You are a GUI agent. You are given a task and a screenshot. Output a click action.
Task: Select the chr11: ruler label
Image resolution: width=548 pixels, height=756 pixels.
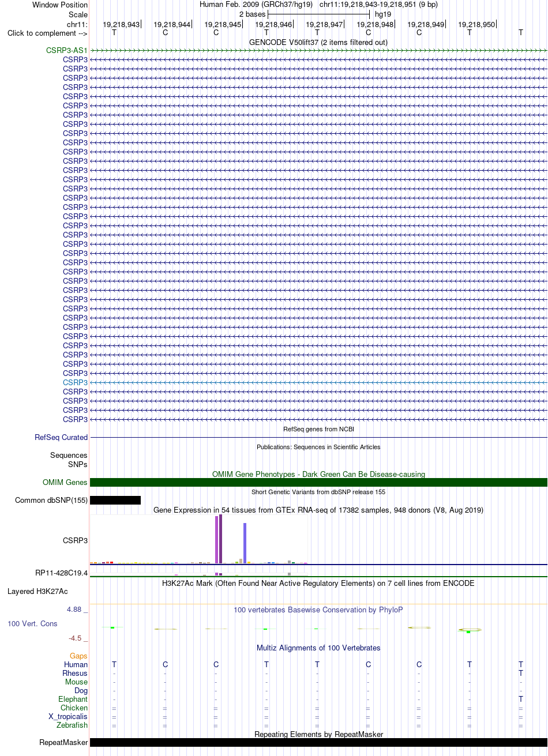tap(77, 24)
